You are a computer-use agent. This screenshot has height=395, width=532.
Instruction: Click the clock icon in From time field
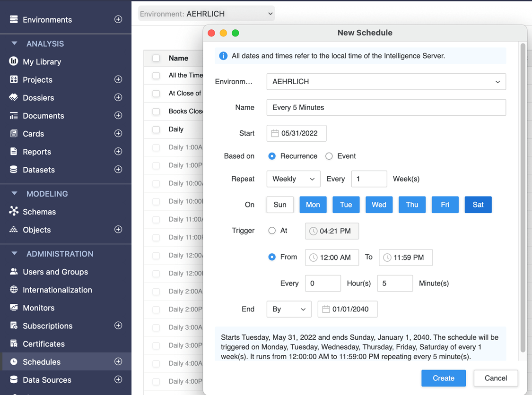pyautogui.click(x=313, y=258)
